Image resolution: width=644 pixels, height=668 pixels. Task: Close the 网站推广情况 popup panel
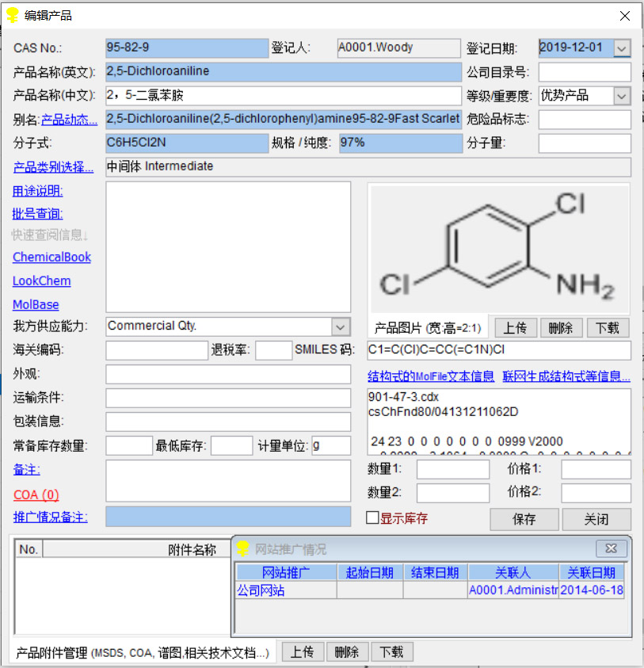click(x=610, y=548)
